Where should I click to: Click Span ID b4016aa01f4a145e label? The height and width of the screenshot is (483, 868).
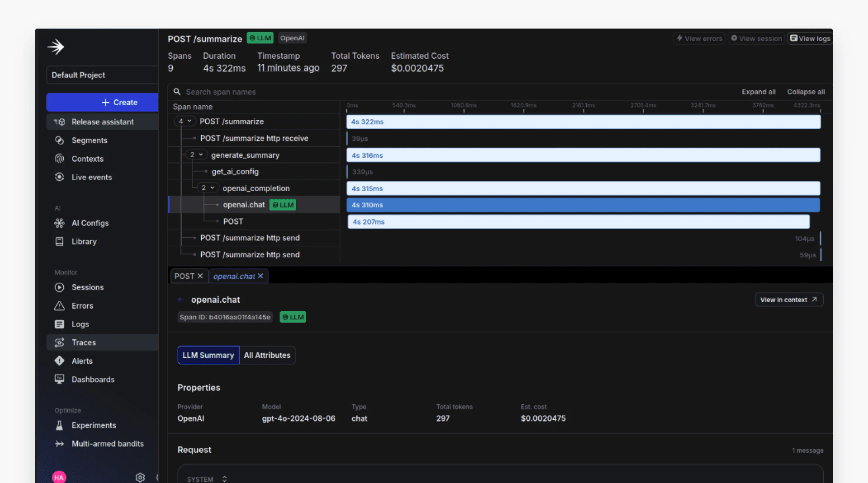pyautogui.click(x=225, y=317)
